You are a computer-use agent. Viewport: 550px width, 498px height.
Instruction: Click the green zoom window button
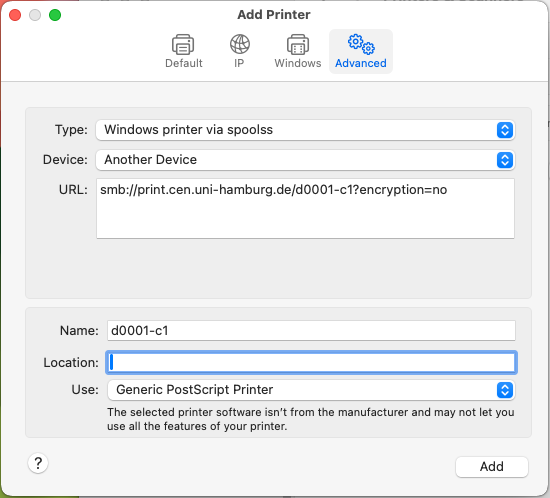[x=55, y=15]
